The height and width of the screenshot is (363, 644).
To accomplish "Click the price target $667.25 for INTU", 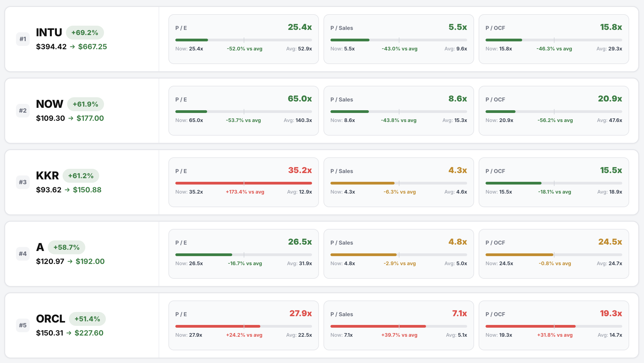I will (x=93, y=47).
